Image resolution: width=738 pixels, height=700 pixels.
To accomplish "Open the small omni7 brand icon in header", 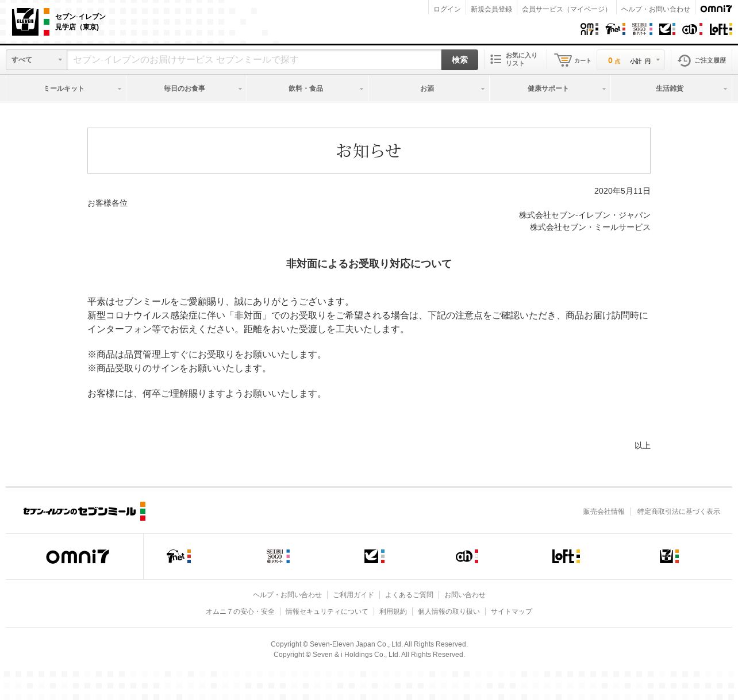I will (x=589, y=29).
